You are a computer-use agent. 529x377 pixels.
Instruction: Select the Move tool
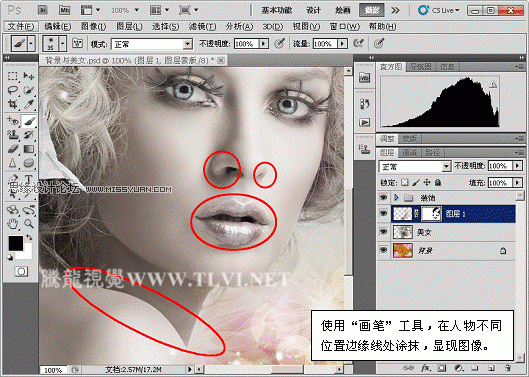(29, 76)
